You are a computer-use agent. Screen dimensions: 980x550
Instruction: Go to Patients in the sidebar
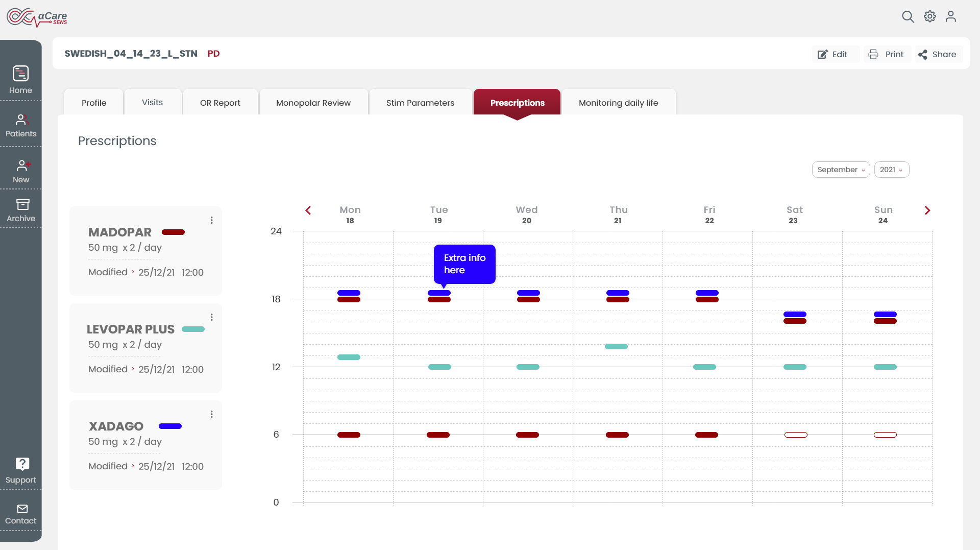(21, 120)
